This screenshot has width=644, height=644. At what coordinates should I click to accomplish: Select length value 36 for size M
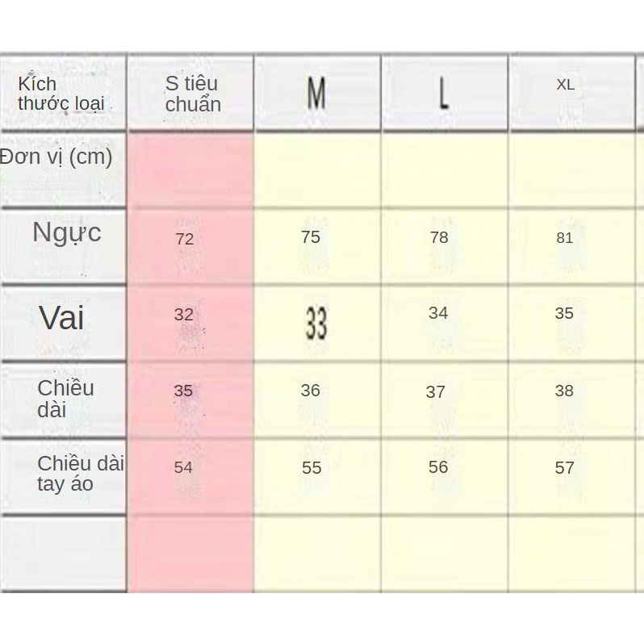click(x=311, y=391)
